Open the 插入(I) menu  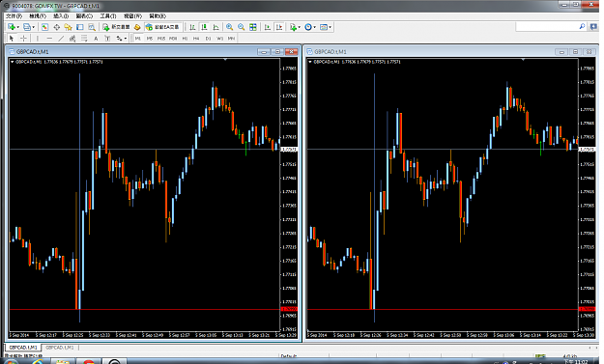click(61, 15)
